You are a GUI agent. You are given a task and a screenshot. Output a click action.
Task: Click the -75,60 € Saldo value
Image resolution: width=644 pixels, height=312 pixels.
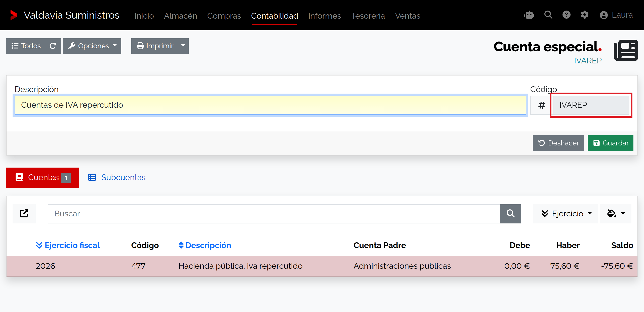(x=617, y=266)
